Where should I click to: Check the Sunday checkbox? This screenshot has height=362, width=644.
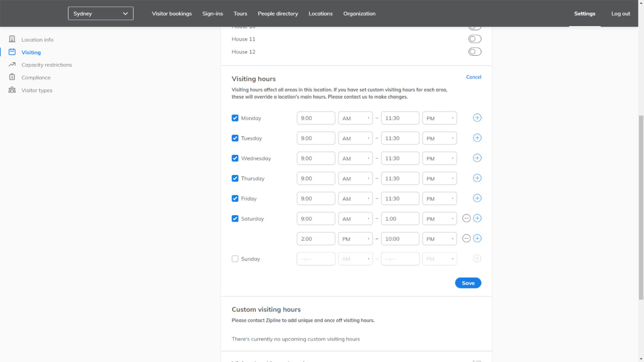(235, 259)
